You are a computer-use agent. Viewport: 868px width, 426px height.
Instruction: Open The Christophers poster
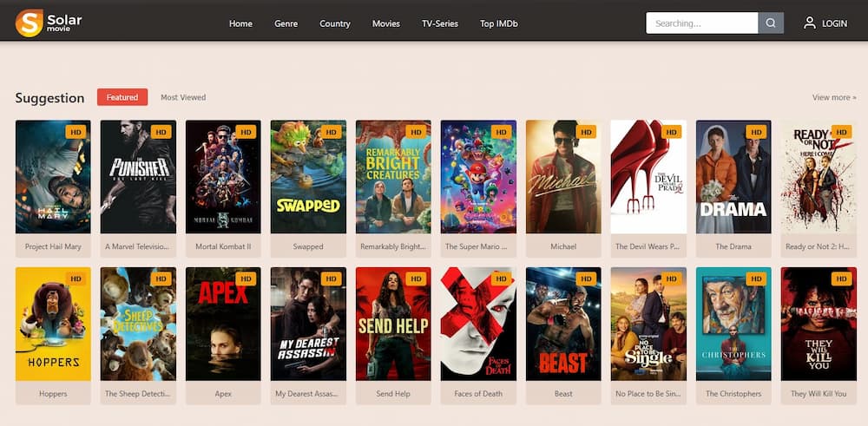(x=733, y=324)
